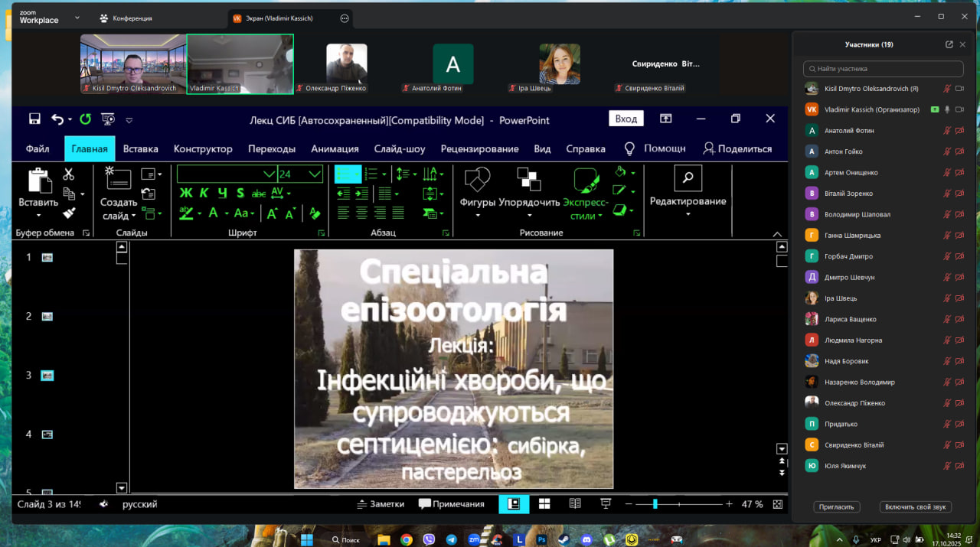Pop out the Участники panel

949,44
